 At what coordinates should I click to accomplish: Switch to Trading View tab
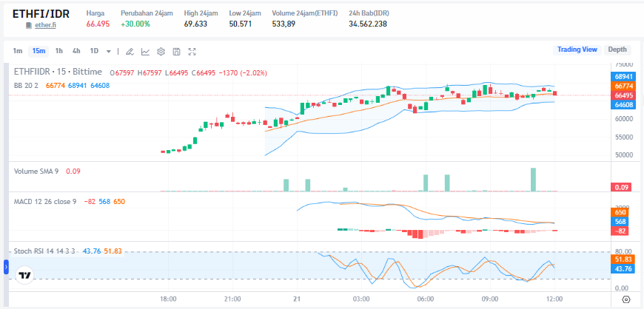(577, 50)
